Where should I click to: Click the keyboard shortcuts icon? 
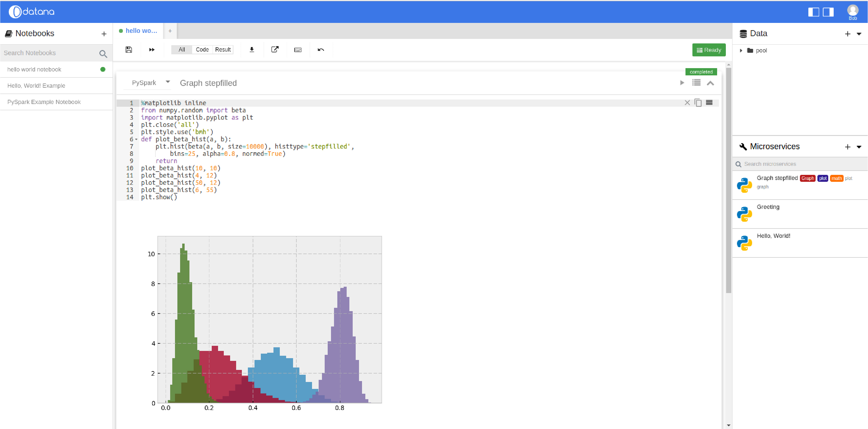(298, 49)
